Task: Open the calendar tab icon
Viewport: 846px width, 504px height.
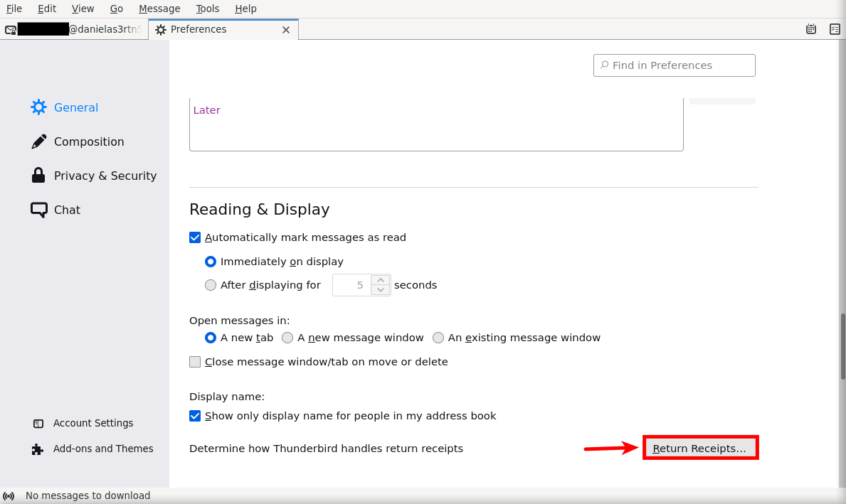Action: click(810, 29)
